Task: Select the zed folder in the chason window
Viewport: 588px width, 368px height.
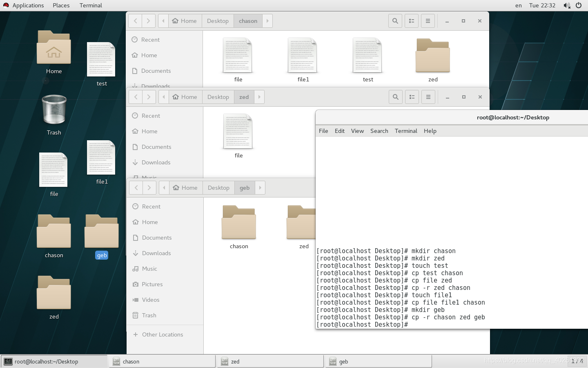Action: click(433, 56)
